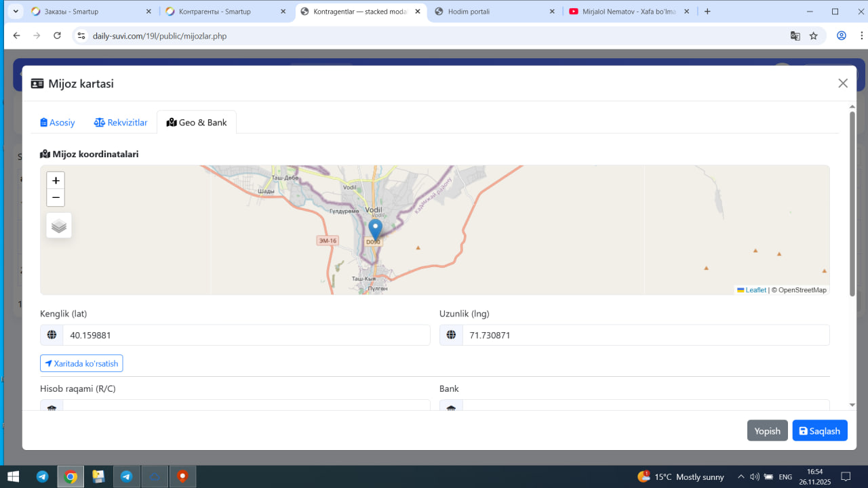Click the Xaritada ko'rsatish button
The image size is (868, 488).
pos(81,364)
